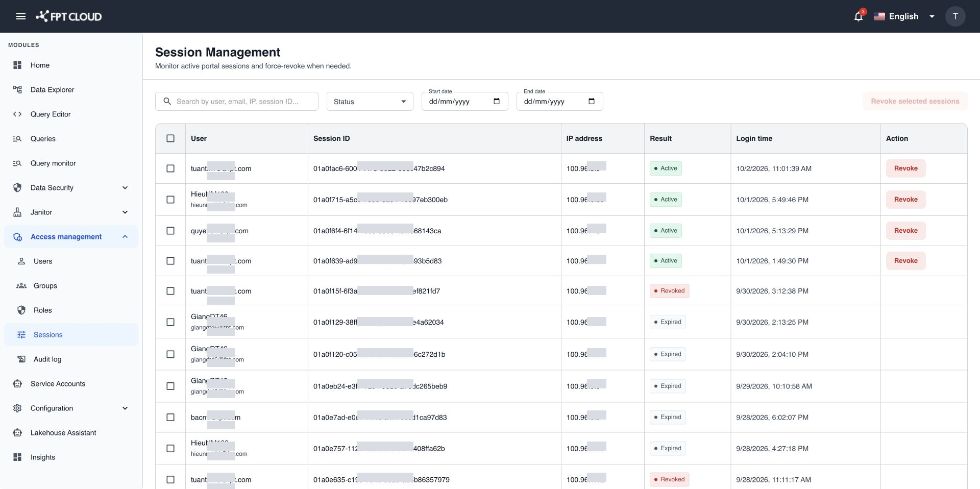
Task: Open the notifications bell
Action: (859, 16)
